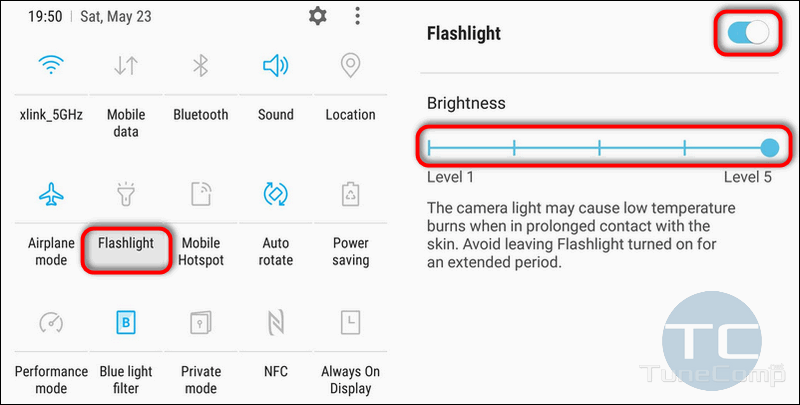Screen dimensions: 800x405
Task: Disable the Blue light filter icon
Action: click(x=126, y=322)
